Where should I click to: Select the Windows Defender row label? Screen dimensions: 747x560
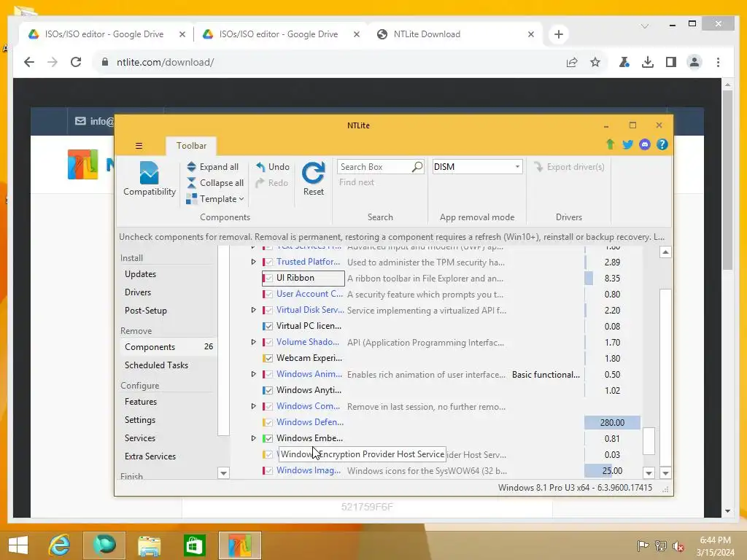pos(309,422)
